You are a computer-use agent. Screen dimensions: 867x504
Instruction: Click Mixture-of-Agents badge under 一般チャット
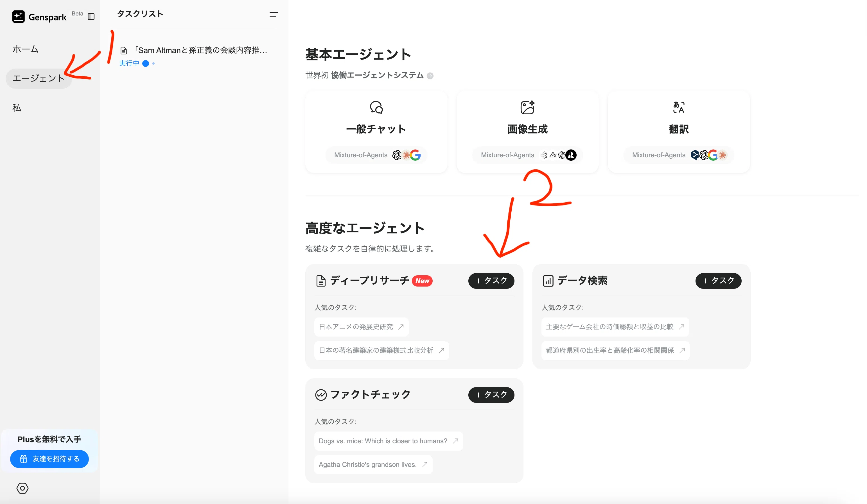[x=376, y=155]
